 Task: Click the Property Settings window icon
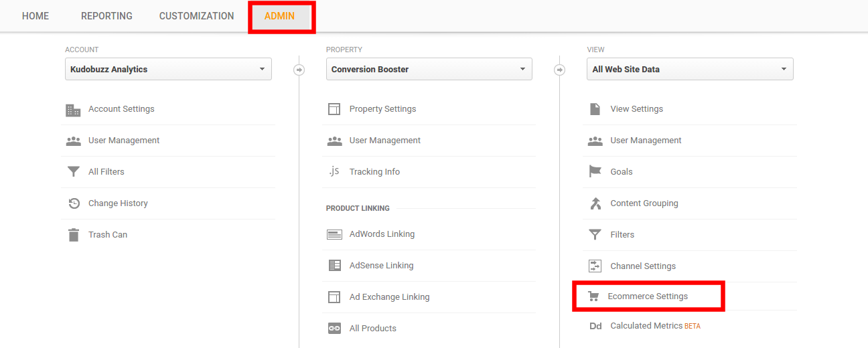(334, 109)
